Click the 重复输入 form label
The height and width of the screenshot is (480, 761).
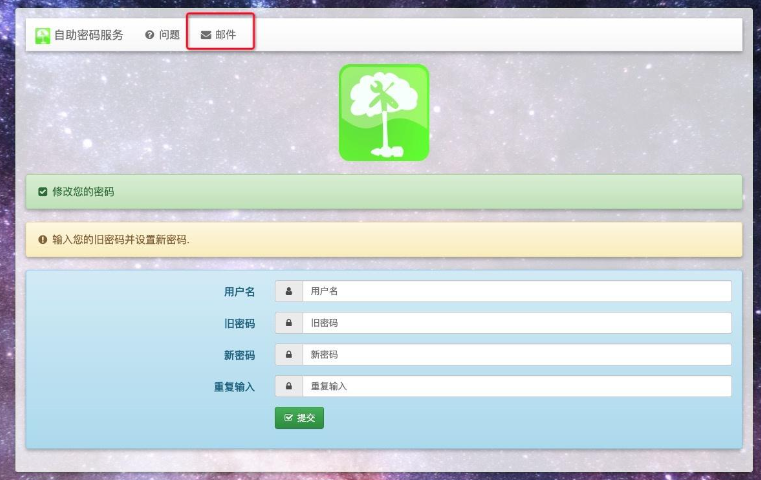click(234, 387)
